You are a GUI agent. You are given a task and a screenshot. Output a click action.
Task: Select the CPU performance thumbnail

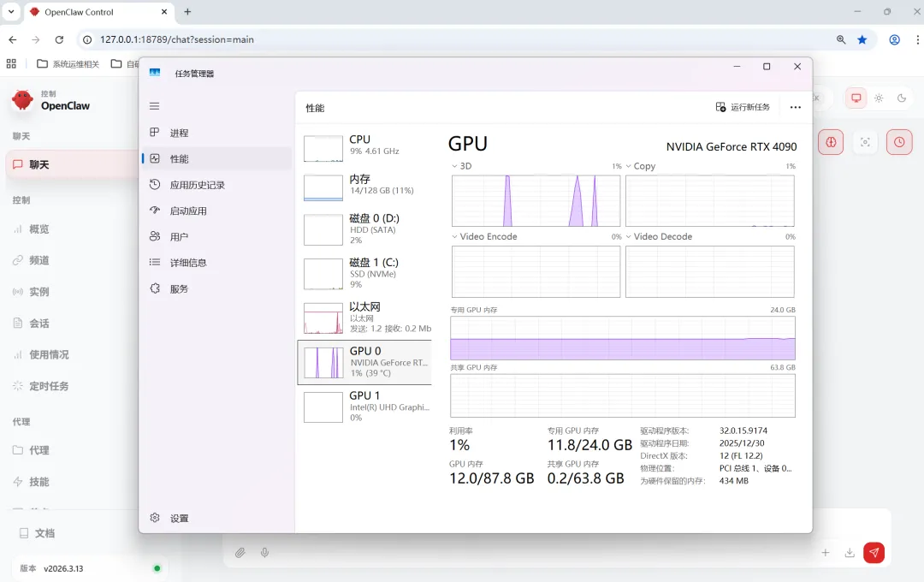tap(323, 148)
